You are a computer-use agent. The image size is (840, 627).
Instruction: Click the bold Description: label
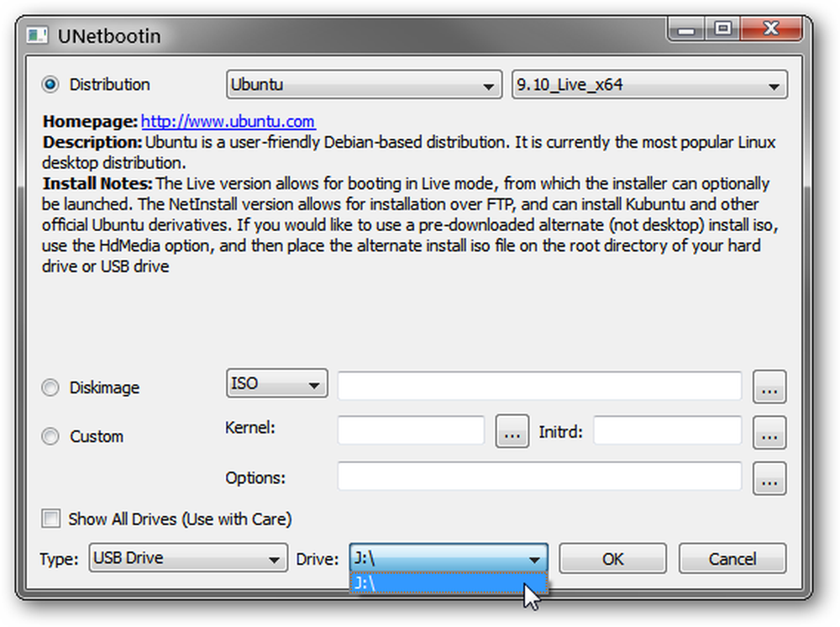pos(92,143)
